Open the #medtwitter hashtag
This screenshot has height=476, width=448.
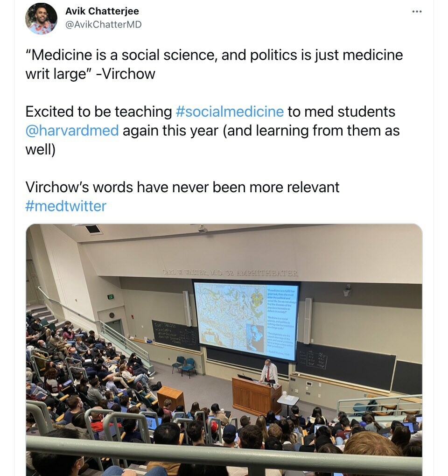click(x=66, y=206)
